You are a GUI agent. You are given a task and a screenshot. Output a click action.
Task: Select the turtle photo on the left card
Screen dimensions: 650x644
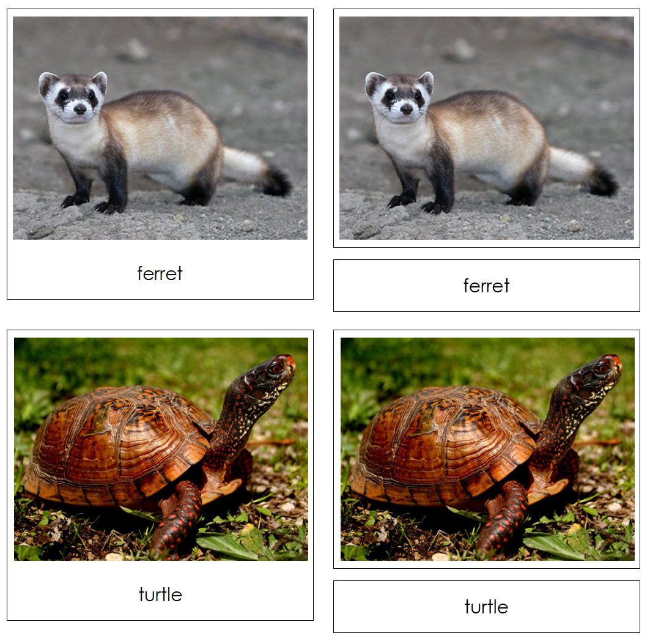click(161, 449)
